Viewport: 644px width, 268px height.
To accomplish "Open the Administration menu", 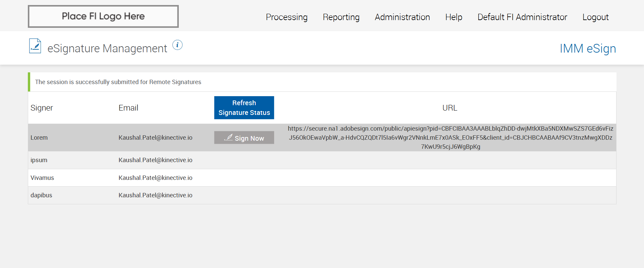I will pyautogui.click(x=402, y=17).
